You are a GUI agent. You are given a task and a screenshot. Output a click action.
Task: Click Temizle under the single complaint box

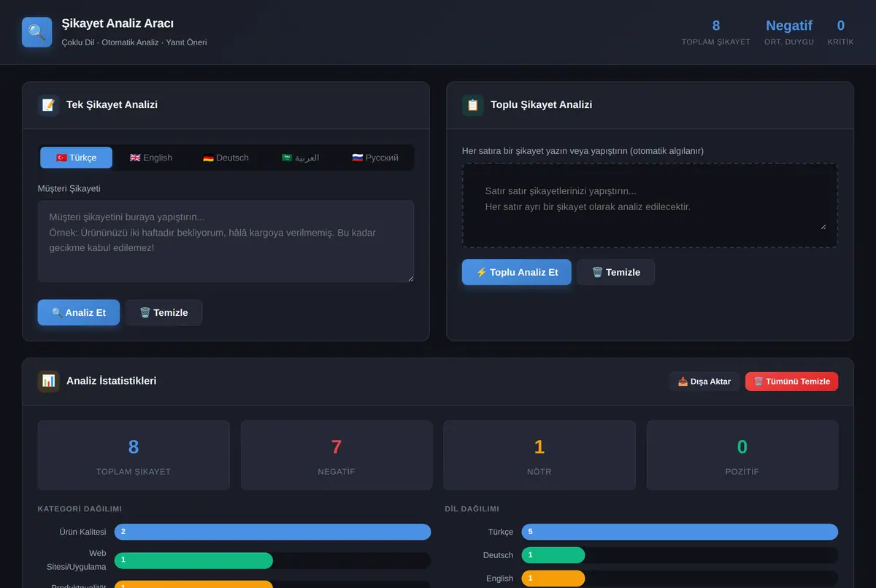(164, 312)
